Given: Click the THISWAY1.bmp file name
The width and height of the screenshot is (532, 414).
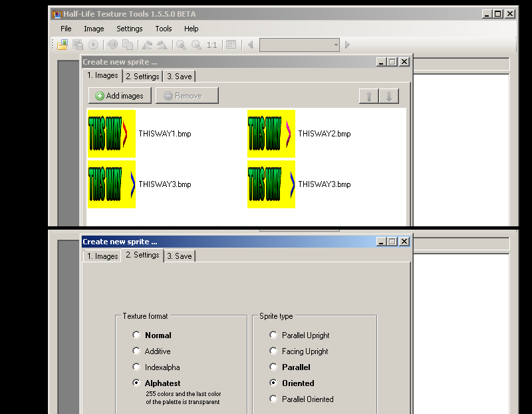Looking at the screenshot, I should click(x=165, y=134).
